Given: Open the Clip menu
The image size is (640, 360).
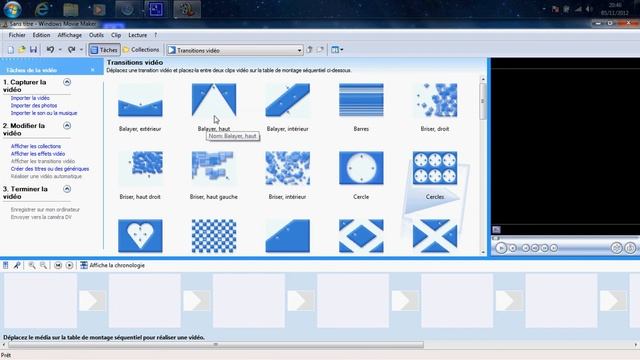Looking at the screenshot, I should 116,35.
